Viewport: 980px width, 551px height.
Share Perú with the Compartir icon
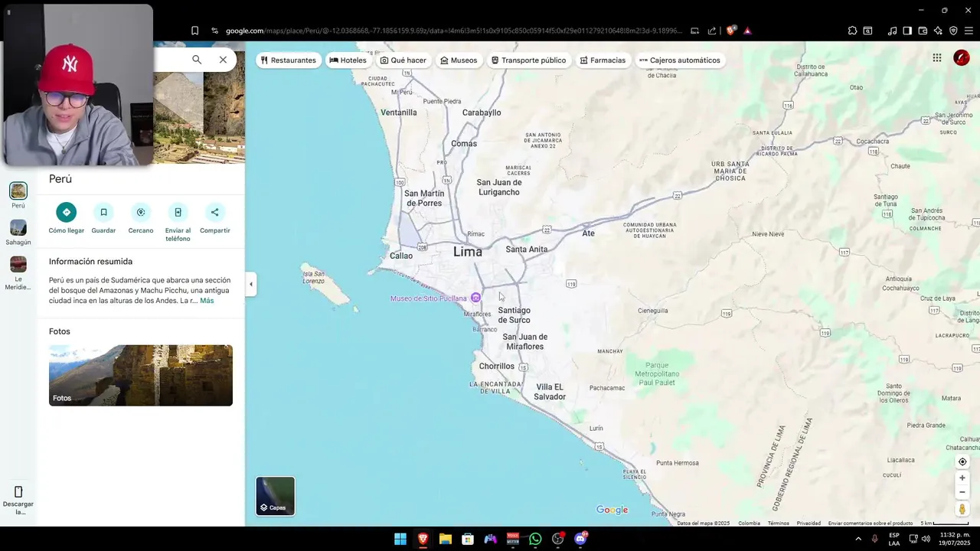click(x=214, y=212)
